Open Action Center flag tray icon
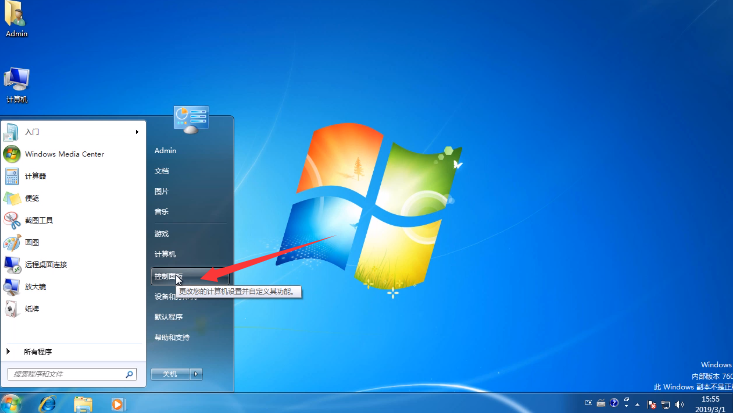Screen dimensions: 733x413 click(652, 405)
